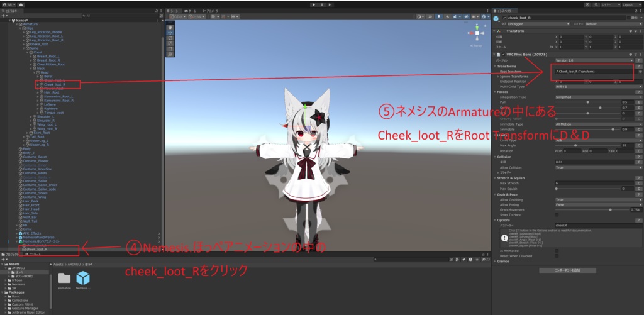Image resolution: width=644 pixels, height=315 pixels.
Task: Click the scene orientation gizmo
Action: 477,33
